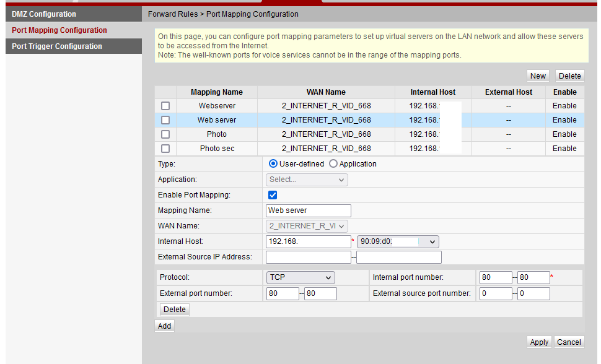Screen dimensions: 601x364
Task: Tick the checkbox for Photo mapping
Action: point(165,134)
